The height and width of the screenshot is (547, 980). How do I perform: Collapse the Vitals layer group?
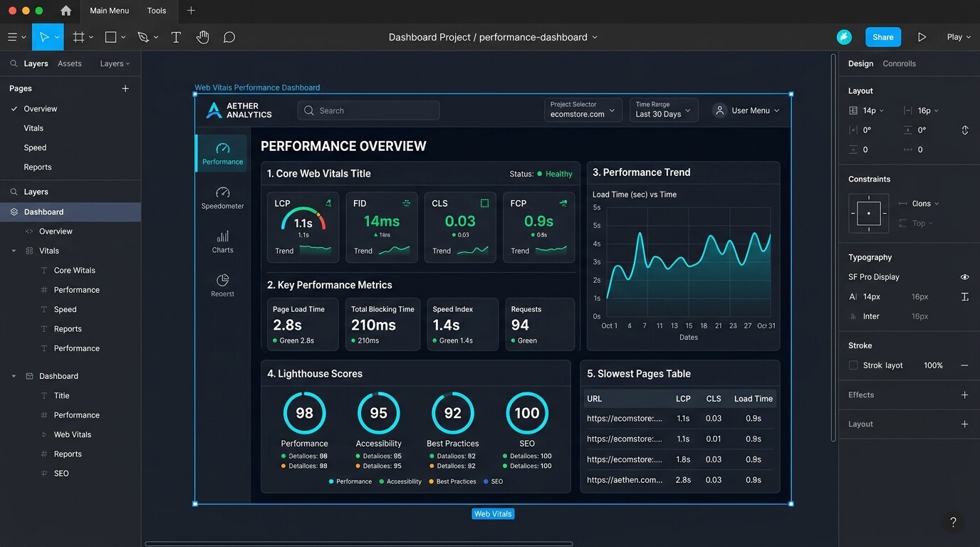click(14, 251)
